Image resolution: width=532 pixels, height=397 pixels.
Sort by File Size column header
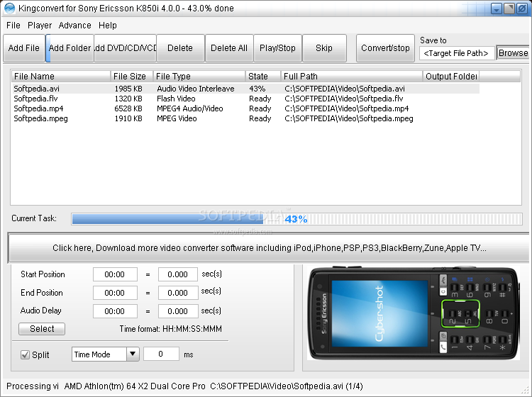point(132,77)
